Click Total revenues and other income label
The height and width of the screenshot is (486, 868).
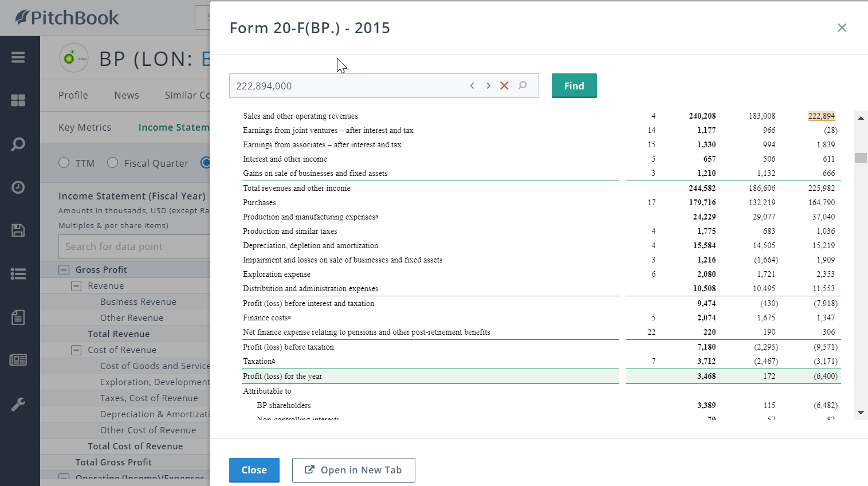click(x=296, y=188)
